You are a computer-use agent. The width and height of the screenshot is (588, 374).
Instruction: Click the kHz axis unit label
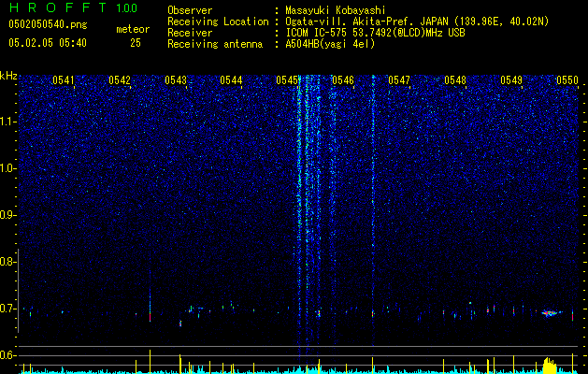pyautogui.click(x=8, y=76)
